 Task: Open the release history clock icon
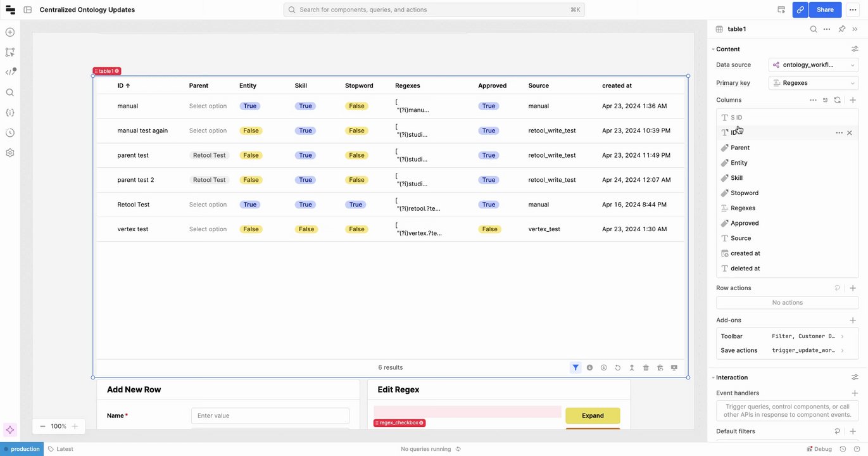[10, 132]
